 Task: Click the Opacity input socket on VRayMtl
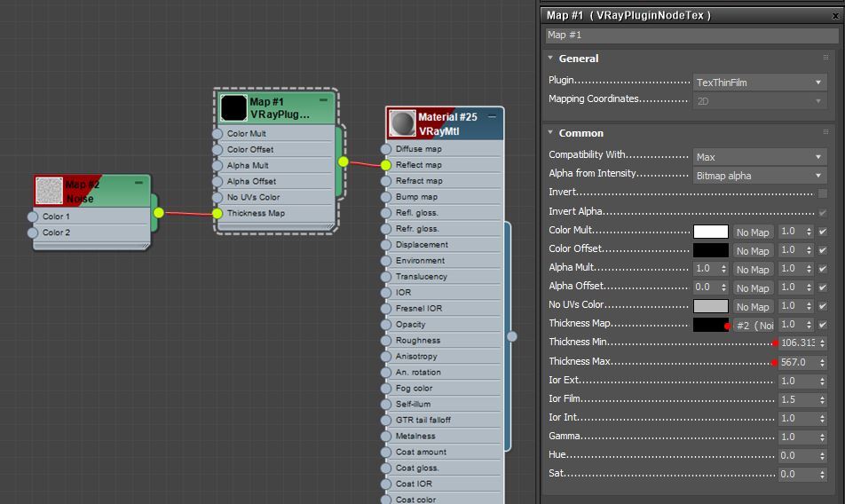click(386, 325)
